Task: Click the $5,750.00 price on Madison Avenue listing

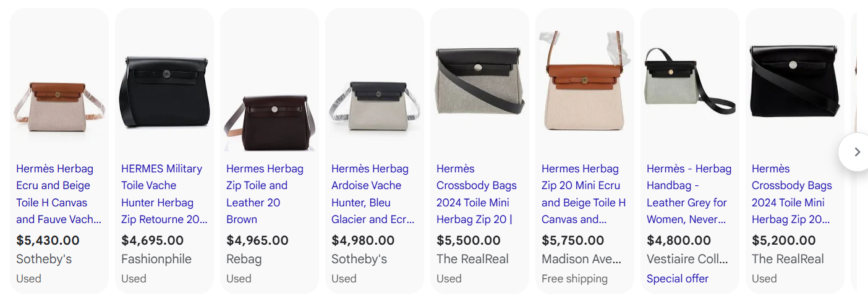Action: click(x=572, y=240)
